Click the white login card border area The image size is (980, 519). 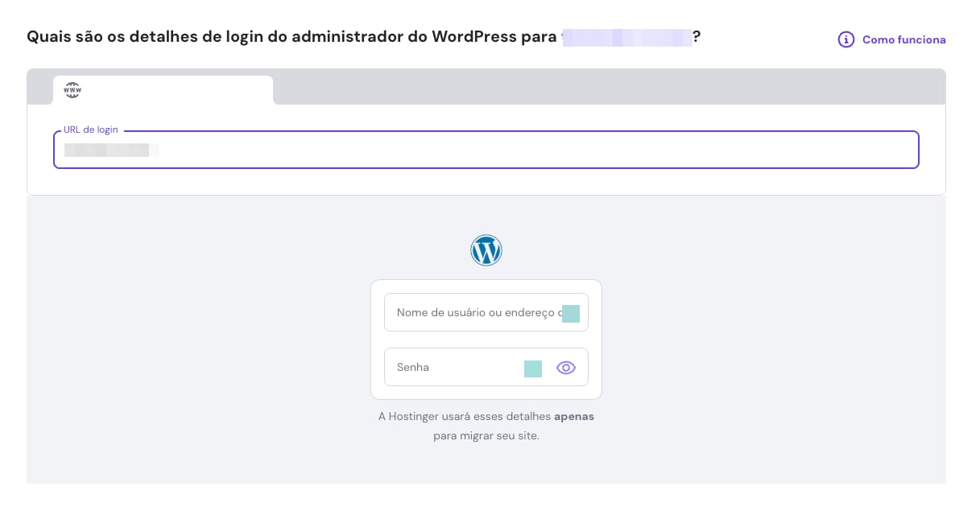point(486,392)
